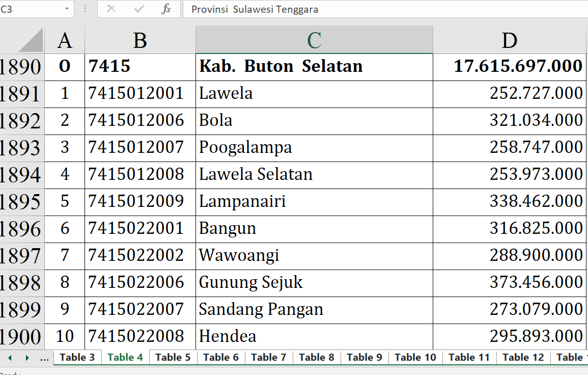Click the Select All corner triangle
This screenshot has width=588, height=375.
point(32,40)
